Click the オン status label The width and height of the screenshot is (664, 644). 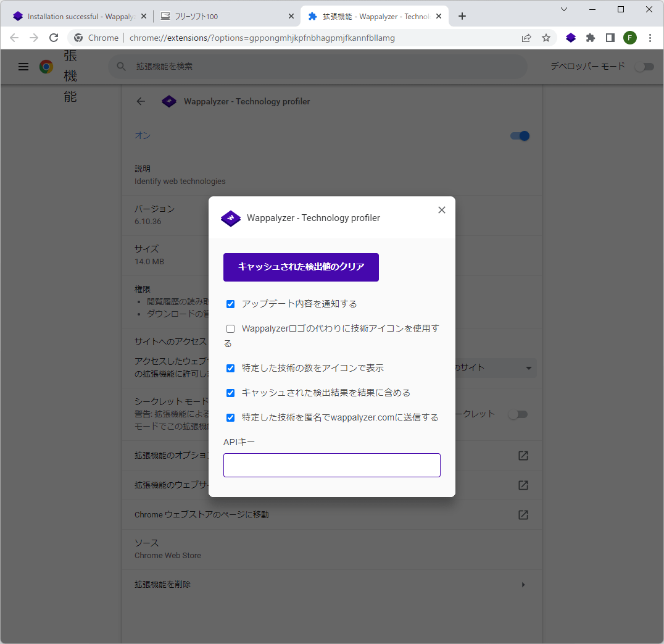coord(143,136)
